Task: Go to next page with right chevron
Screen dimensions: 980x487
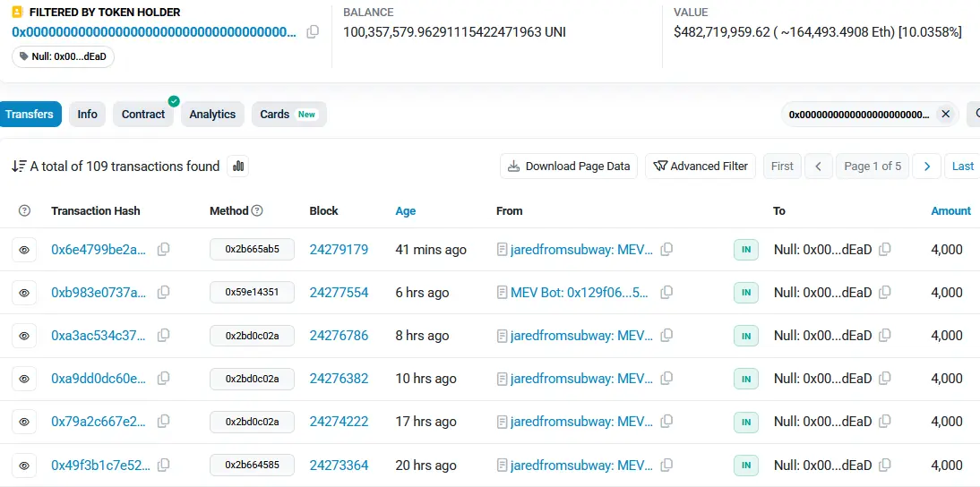Action: click(x=927, y=167)
